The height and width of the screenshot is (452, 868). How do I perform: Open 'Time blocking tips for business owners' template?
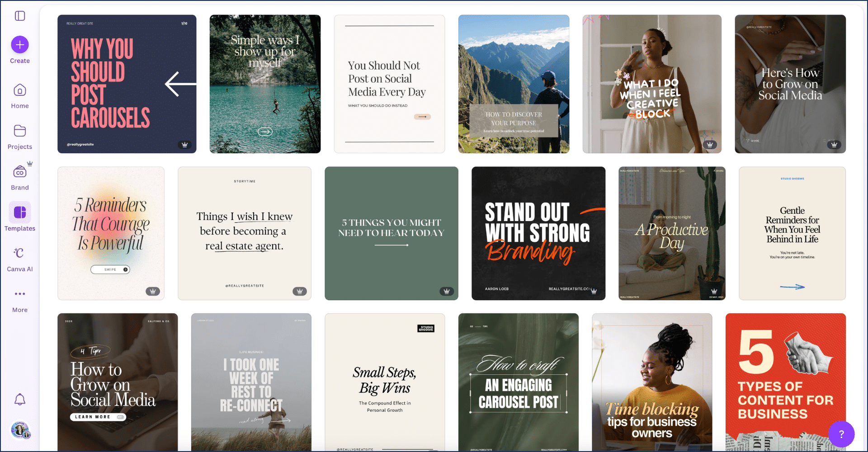652,382
